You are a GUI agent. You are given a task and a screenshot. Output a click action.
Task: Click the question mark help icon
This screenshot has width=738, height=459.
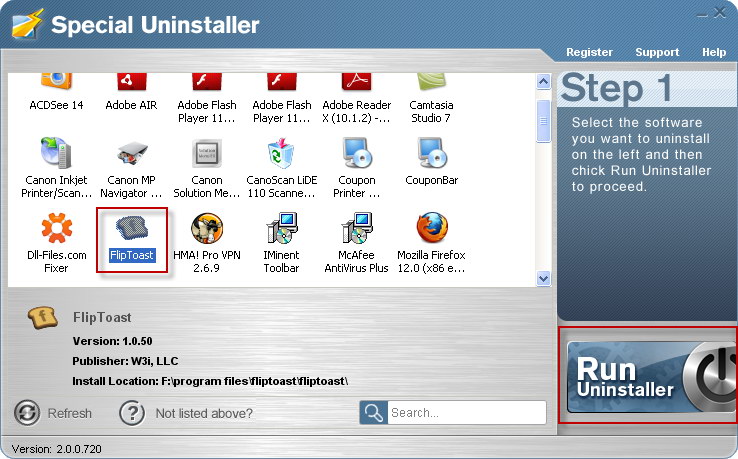click(132, 413)
